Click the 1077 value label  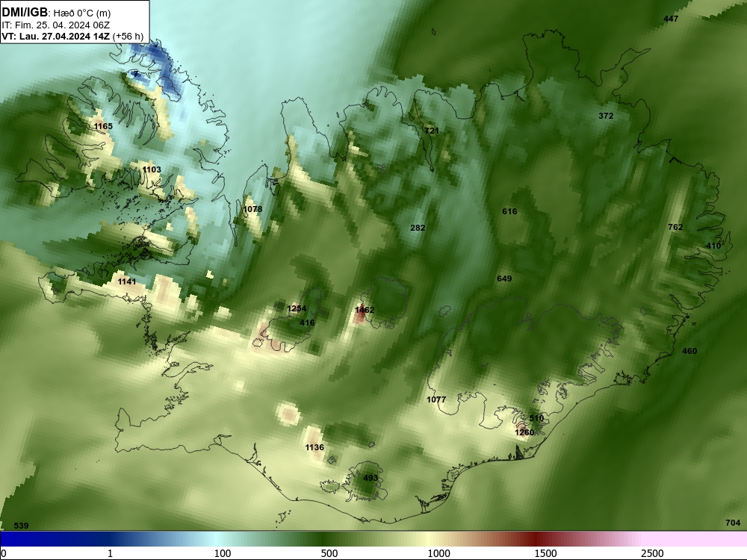pyautogui.click(x=436, y=399)
